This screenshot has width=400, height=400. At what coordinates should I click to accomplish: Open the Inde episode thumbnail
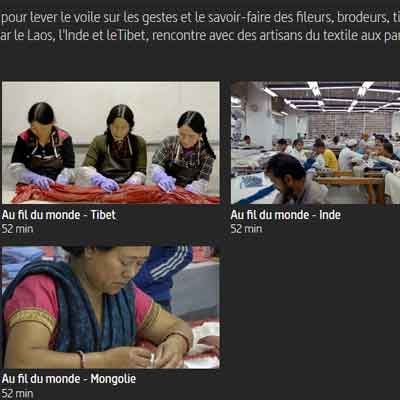[315, 143]
